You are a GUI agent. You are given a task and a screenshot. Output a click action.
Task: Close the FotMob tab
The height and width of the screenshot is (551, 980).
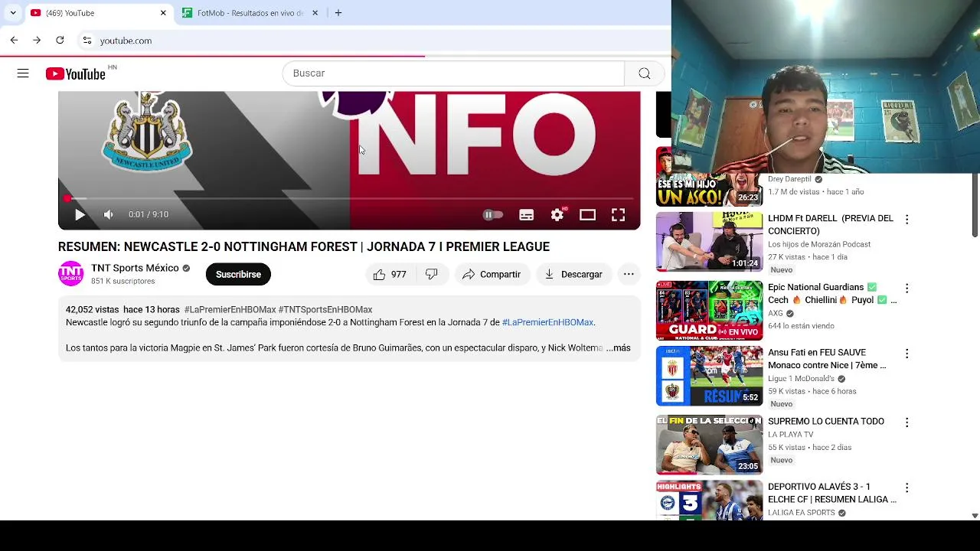coord(315,13)
